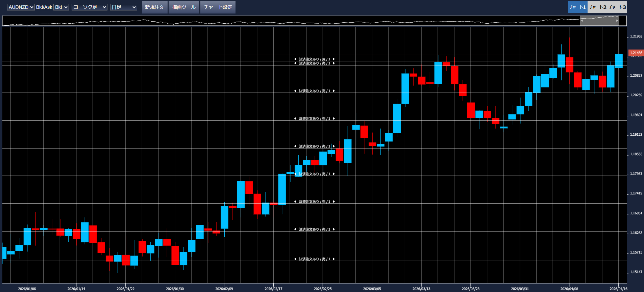Open the Bid/Ask price type dropdown
The width and height of the screenshot is (644, 292).
coord(61,7)
